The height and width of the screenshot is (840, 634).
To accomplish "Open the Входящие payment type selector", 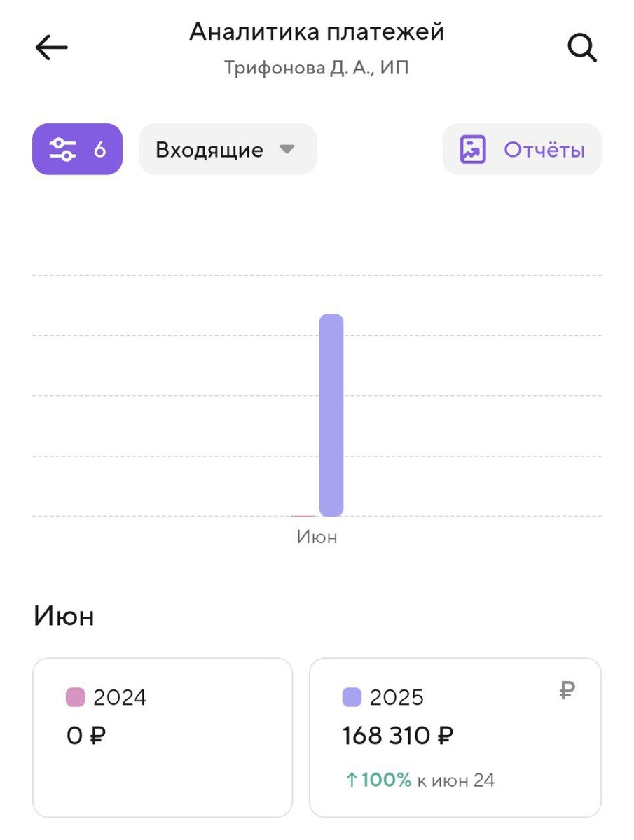I will pyautogui.click(x=228, y=149).
